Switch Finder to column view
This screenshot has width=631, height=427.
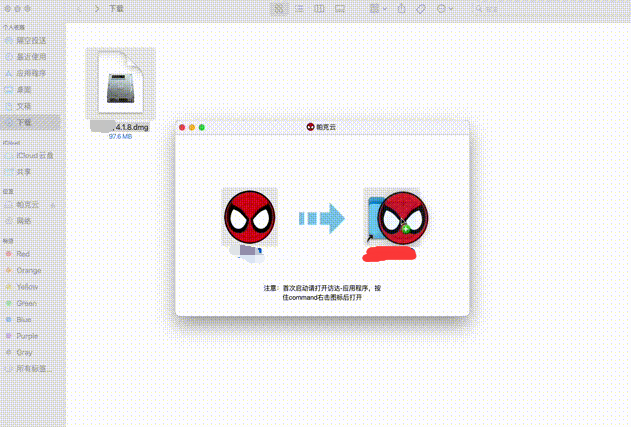pyautogui.click(x=319, y=8)
